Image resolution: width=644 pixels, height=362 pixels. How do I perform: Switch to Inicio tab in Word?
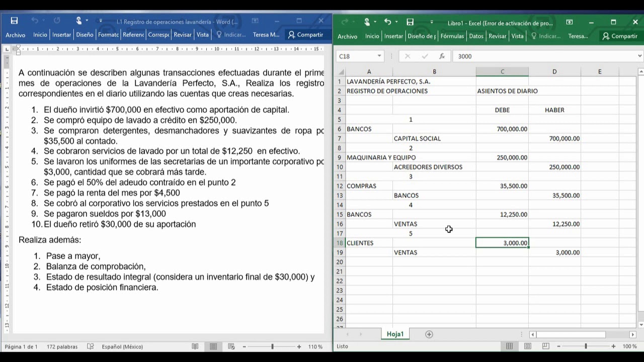40,35
